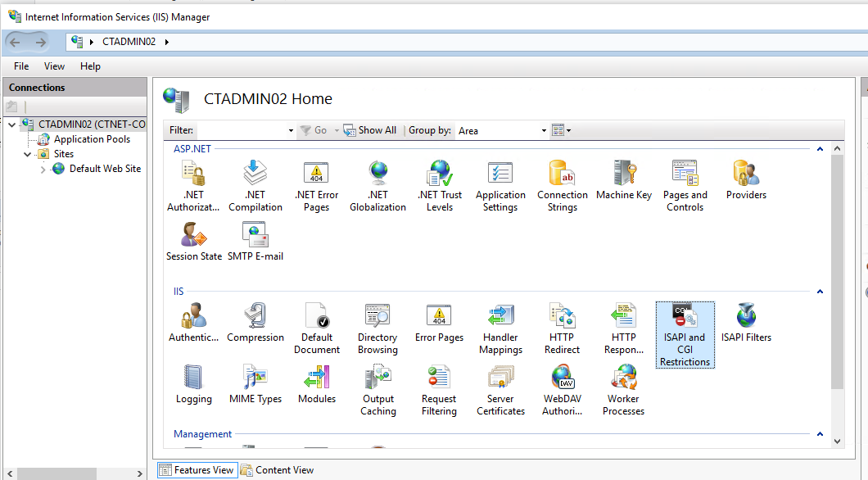This screenshot has height=480, width=868.
Task: Open the Authentication feature
Action: click(x=194, y=321)
